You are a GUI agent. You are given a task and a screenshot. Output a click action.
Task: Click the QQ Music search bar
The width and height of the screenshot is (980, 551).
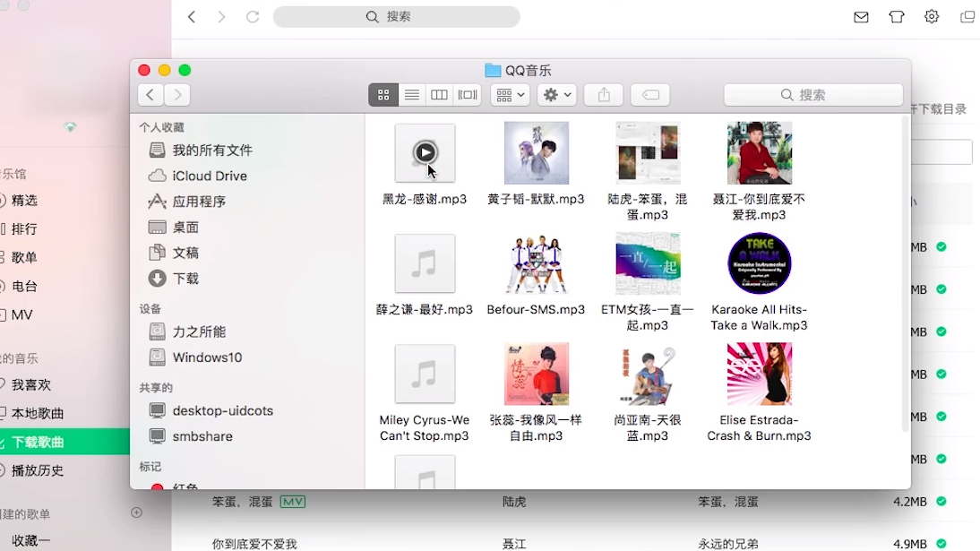396,16
